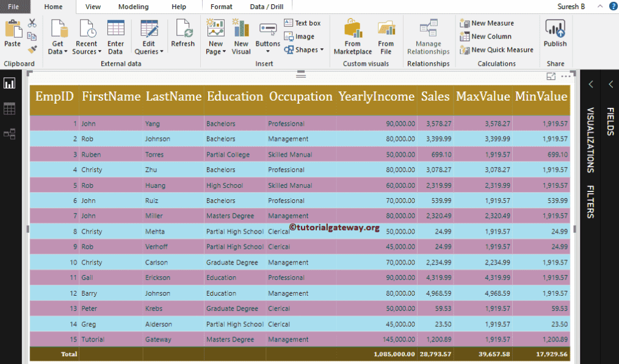Expand the Visualizations pane chevron

click(x=590, y=84)
